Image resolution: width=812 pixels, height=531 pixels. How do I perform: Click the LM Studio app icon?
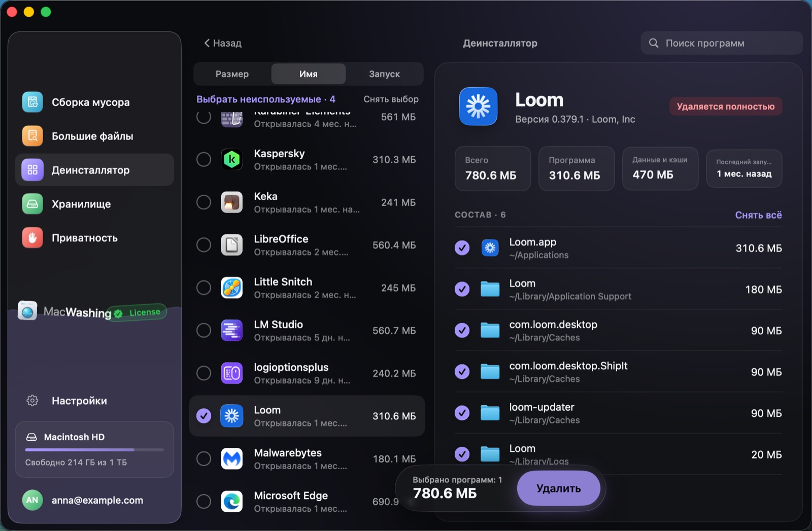[x=232, y=331]
